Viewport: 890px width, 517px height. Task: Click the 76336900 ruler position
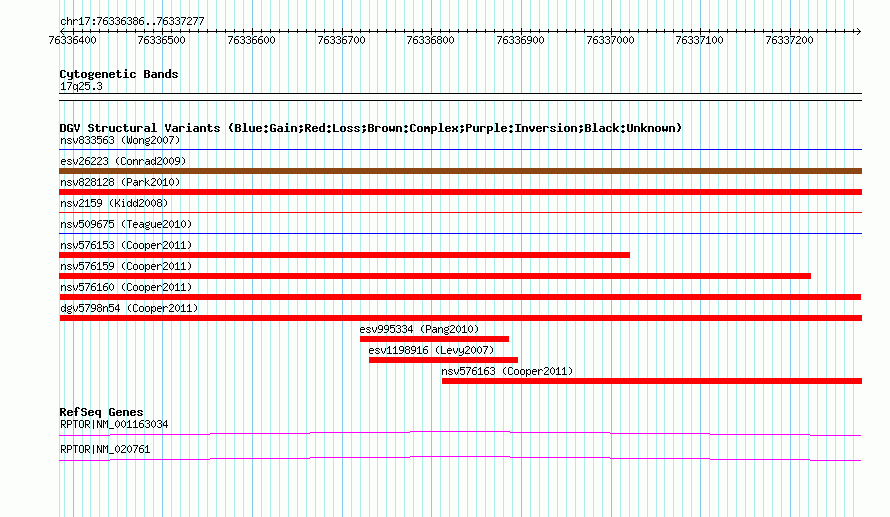pyautogui.click(x=520, y=40)
